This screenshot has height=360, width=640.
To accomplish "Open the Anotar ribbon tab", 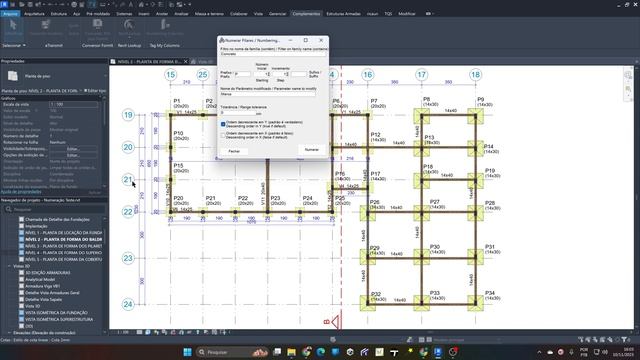I will point(162,13).
